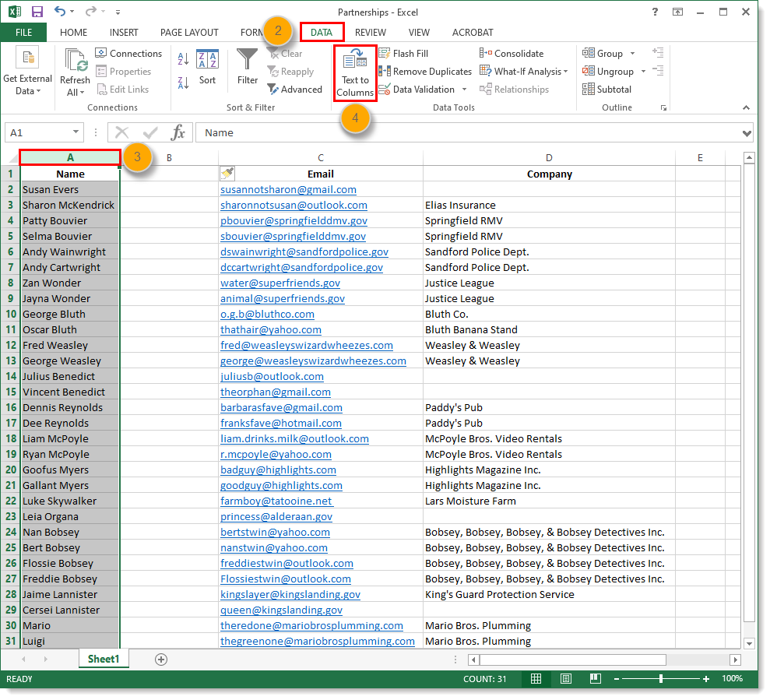The width and height of the screenshot is (770, 700).
Task: Click the Hide Detail outline icon
Action: [x=658, y=71]
